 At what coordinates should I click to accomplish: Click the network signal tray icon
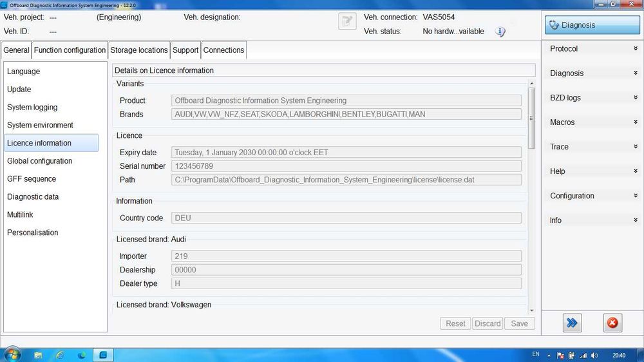pyautogui.click(x=583, y=356)
